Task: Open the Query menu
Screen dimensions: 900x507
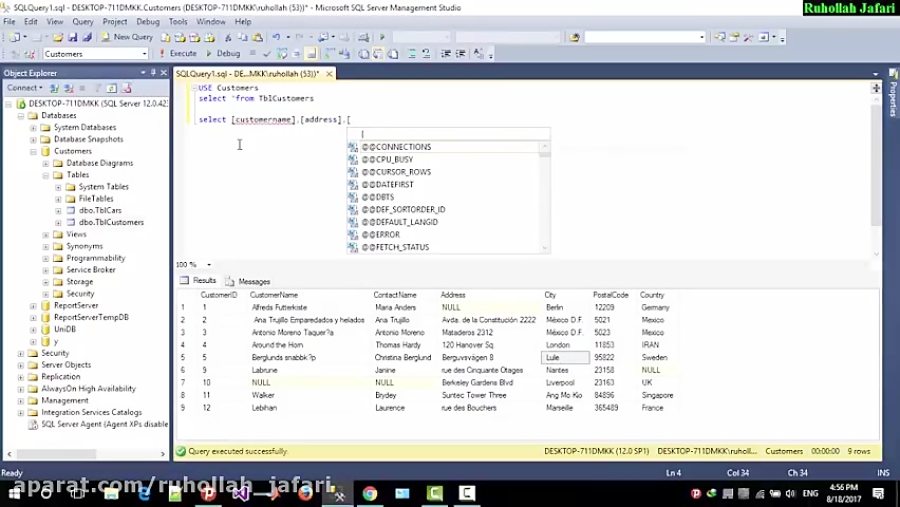Action: pyautogui.click(x=82, y=21)
